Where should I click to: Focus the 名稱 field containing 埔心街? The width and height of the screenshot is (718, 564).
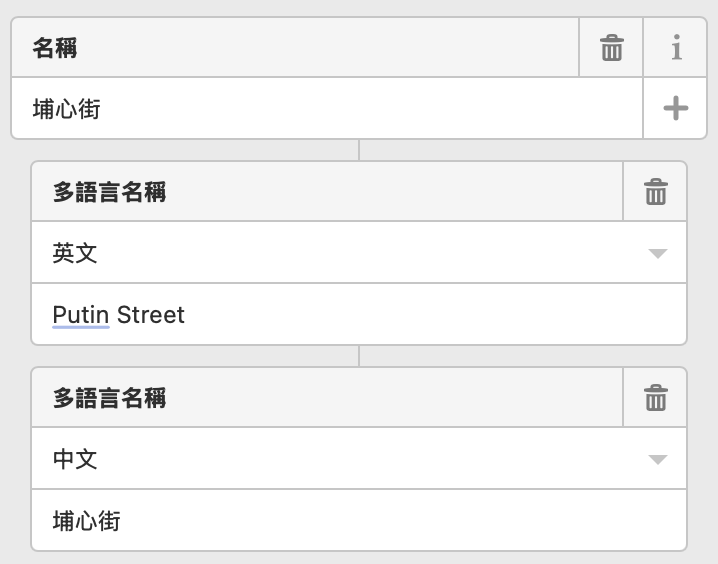point(327,108)
